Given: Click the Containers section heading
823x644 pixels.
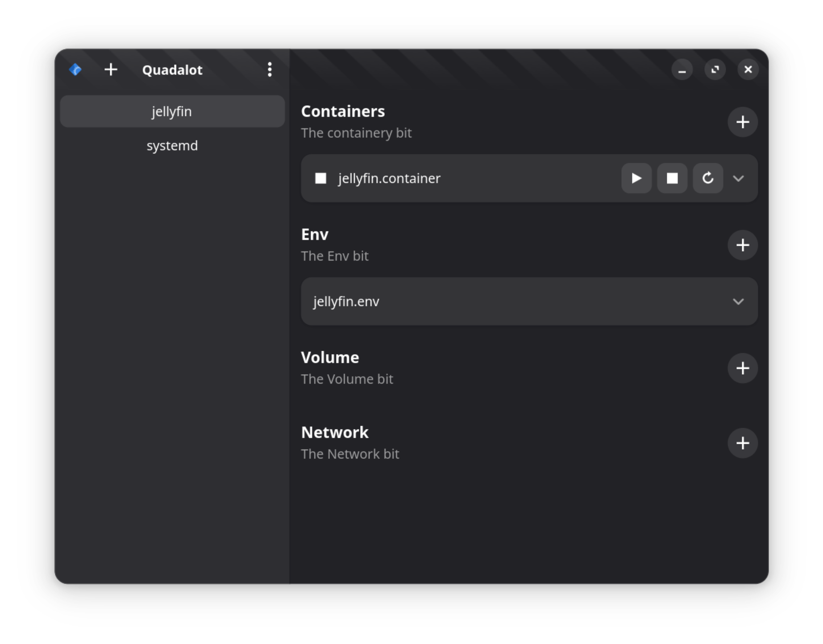Looking at the screenshot, I should (x=343, y=111).
